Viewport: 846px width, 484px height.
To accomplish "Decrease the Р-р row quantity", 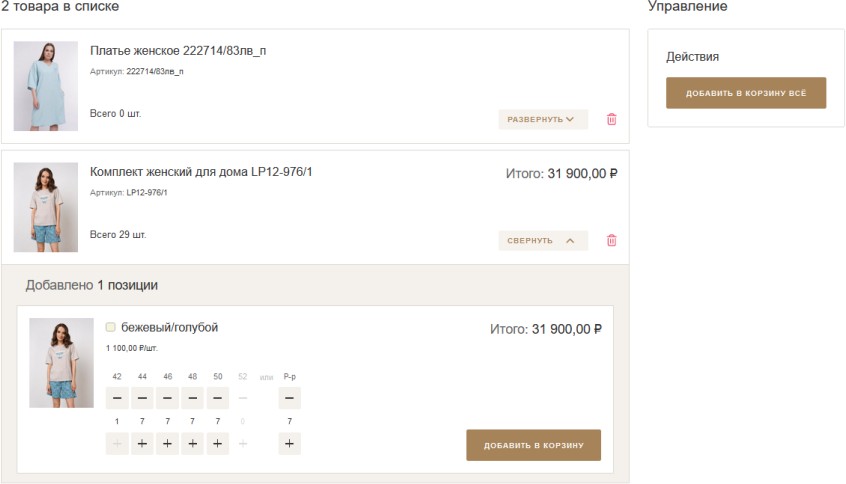I will pos(290,398).
